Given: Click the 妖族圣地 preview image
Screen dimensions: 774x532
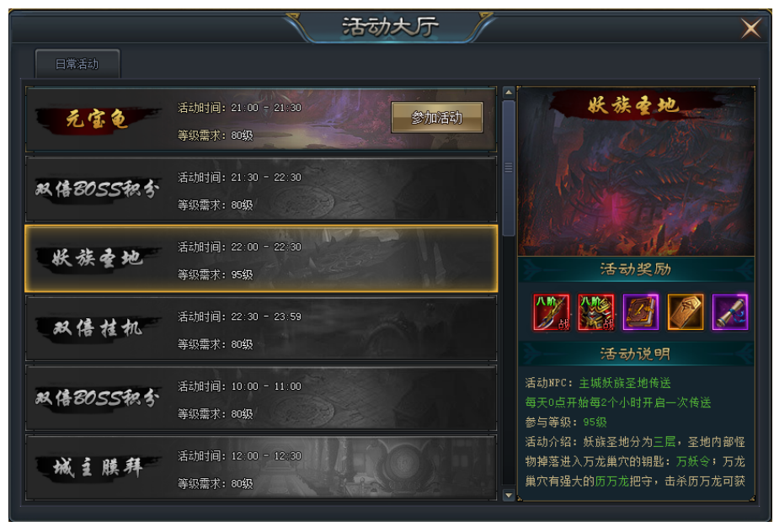Looking at the screenshot, I should point(636,171).
